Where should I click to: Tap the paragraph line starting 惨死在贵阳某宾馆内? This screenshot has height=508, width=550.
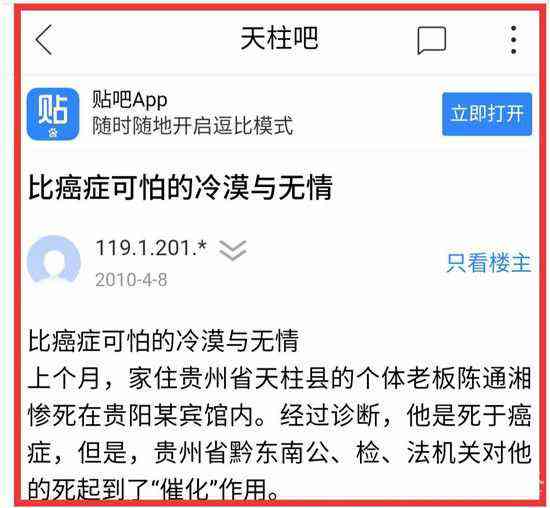pyautogui.click(x=279, y=415)
